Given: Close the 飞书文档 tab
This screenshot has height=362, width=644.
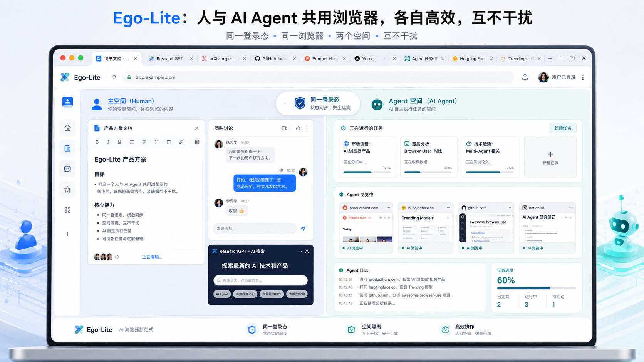Looking at the screenshot, I should click(x=135, y=58).
